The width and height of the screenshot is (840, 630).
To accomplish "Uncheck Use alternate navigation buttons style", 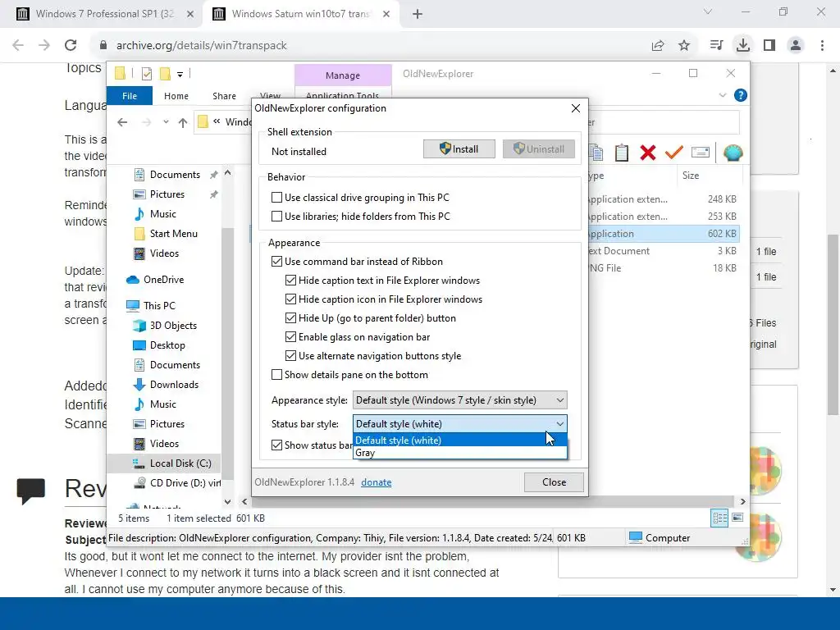I will point(290,356).
